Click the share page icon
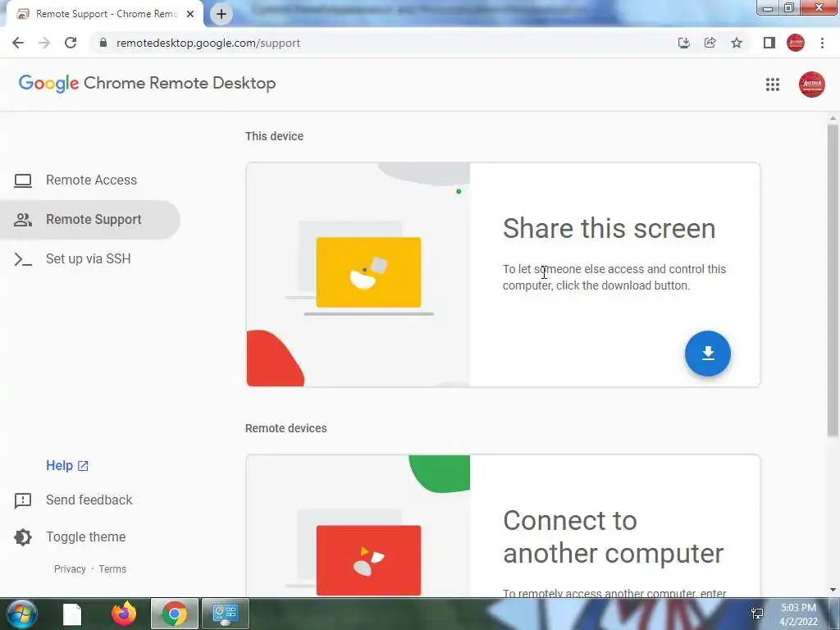Viewport: 840px width, 630px height. [710, 43]
